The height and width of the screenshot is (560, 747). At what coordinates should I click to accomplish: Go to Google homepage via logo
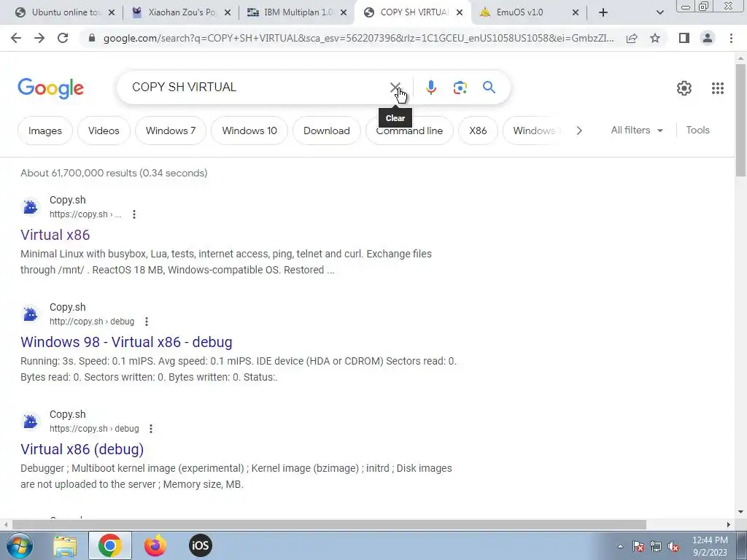click(x=50, y=88)
